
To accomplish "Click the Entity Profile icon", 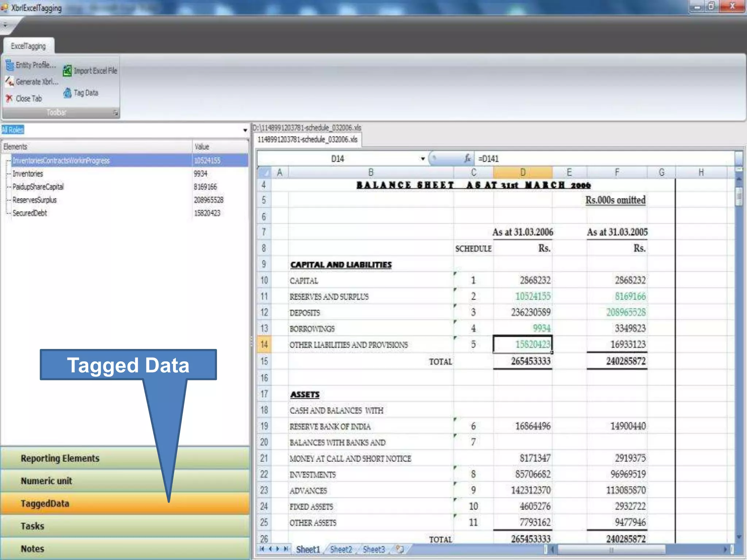I will click(9, 66).
